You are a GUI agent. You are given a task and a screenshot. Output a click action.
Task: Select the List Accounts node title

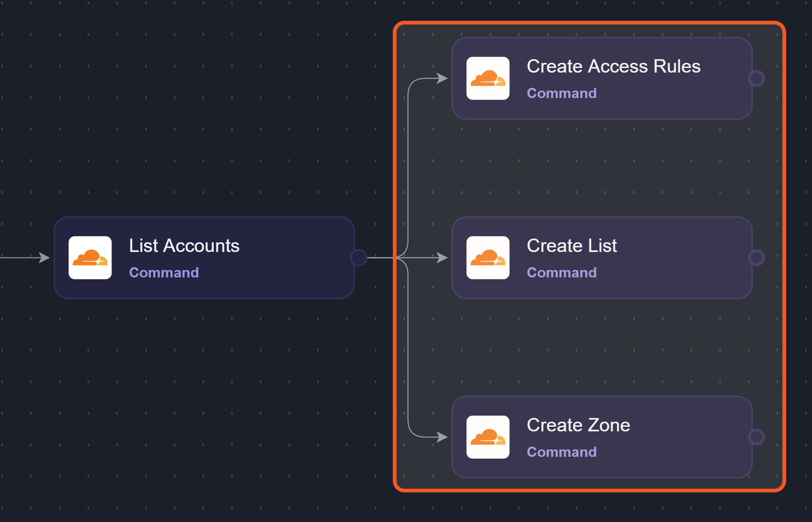(184, 246)
